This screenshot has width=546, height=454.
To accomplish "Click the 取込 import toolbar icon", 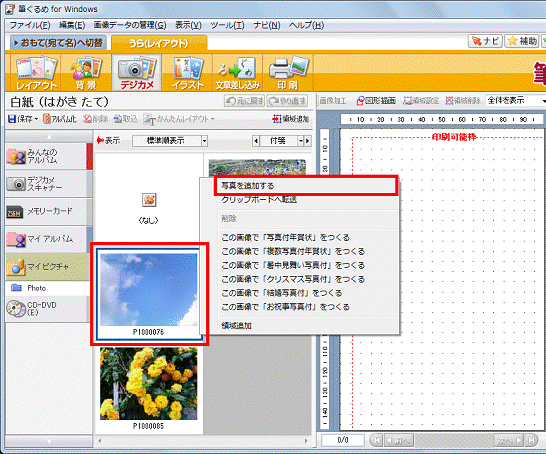I will click(x=126, y=119).
